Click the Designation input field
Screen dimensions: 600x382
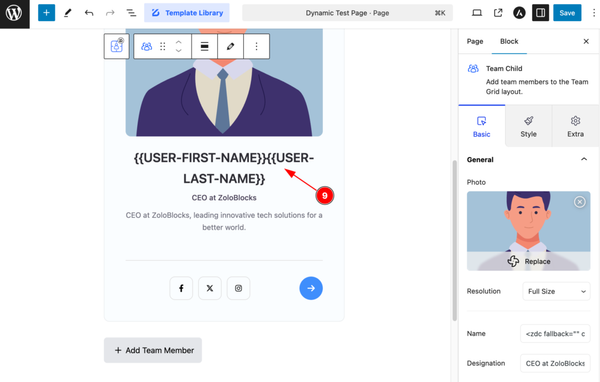point(555,363)
